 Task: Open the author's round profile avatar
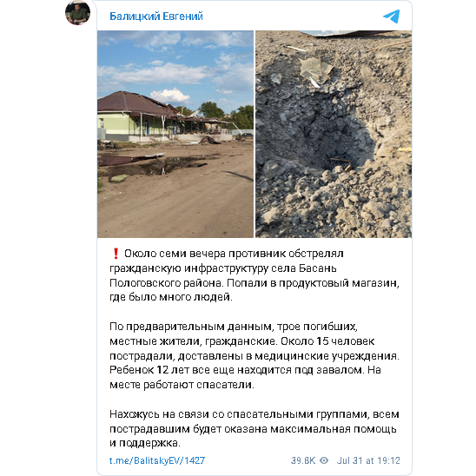(77, 12)
